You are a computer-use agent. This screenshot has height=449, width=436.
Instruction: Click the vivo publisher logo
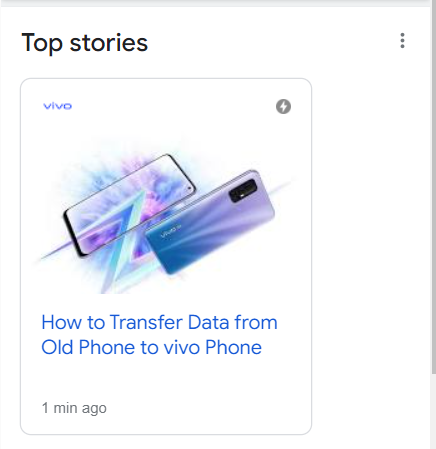point(58,106)
